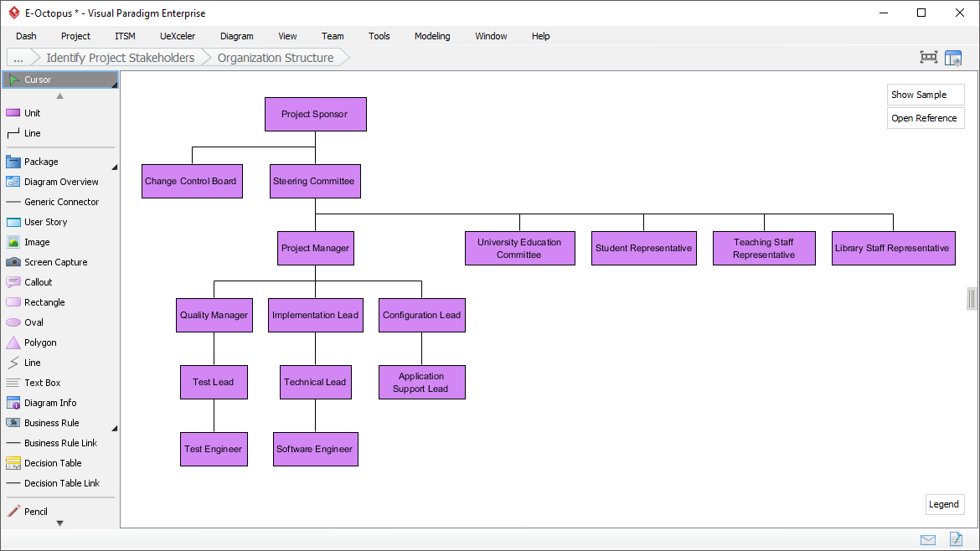
Task: Select the Project Sponsor unit
Action: pos(316,115)
